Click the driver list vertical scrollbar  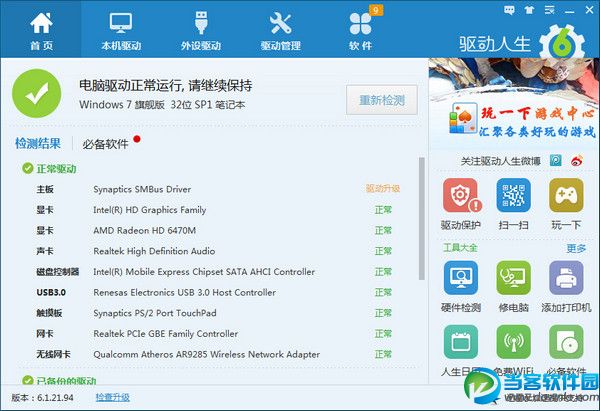click(x=422, y=219)
